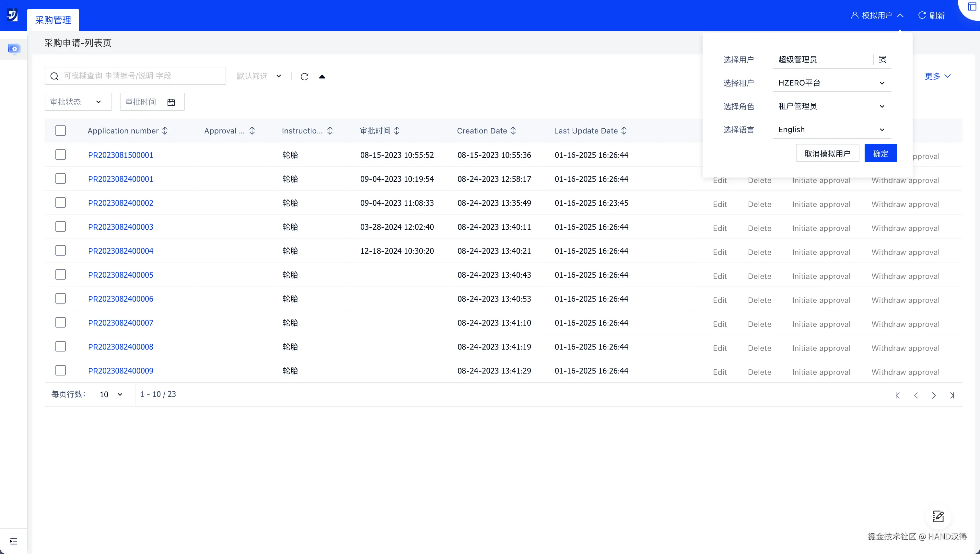Switch to the 采购管理 tab

pos(53,20)
